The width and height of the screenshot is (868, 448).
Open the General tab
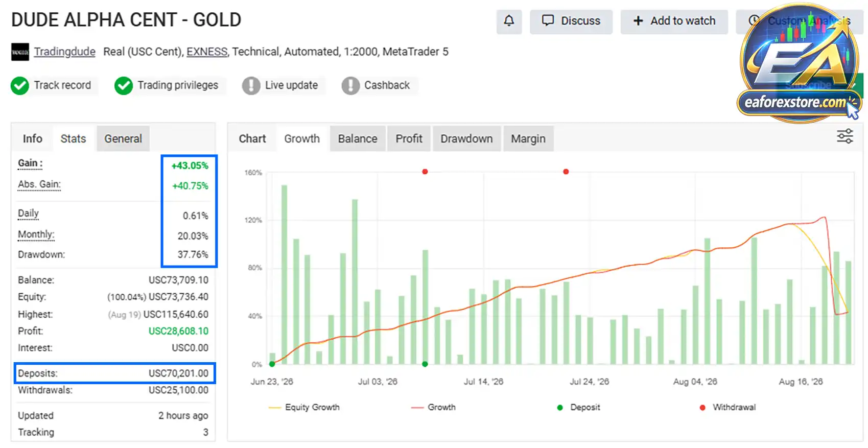(x=123, y=138)
